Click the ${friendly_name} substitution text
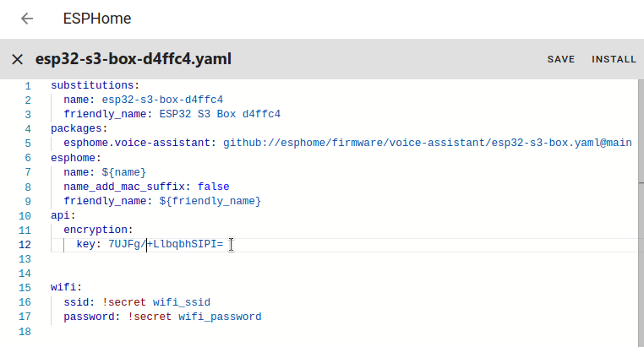Screen dimensions: 644x347 coord(210,201)
